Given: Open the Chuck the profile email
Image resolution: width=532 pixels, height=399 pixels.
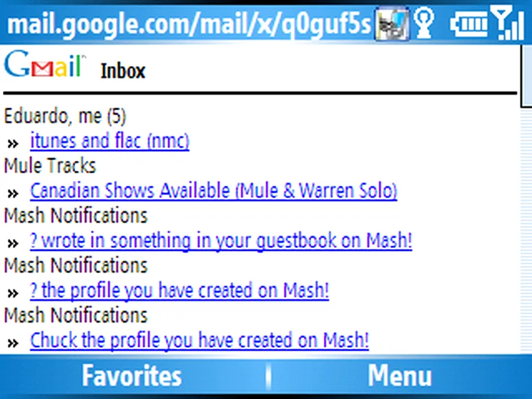Looking at the screenshot, I should 200,340.
